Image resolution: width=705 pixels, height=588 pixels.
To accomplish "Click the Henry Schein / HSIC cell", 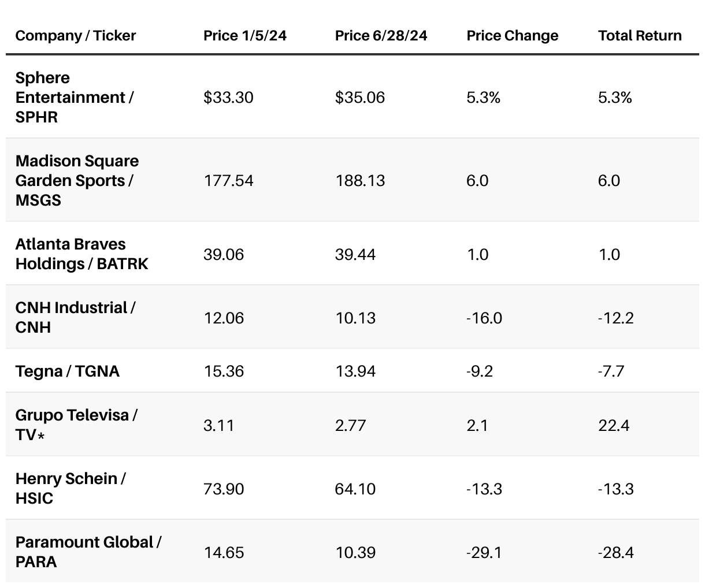I will [70, 488].
